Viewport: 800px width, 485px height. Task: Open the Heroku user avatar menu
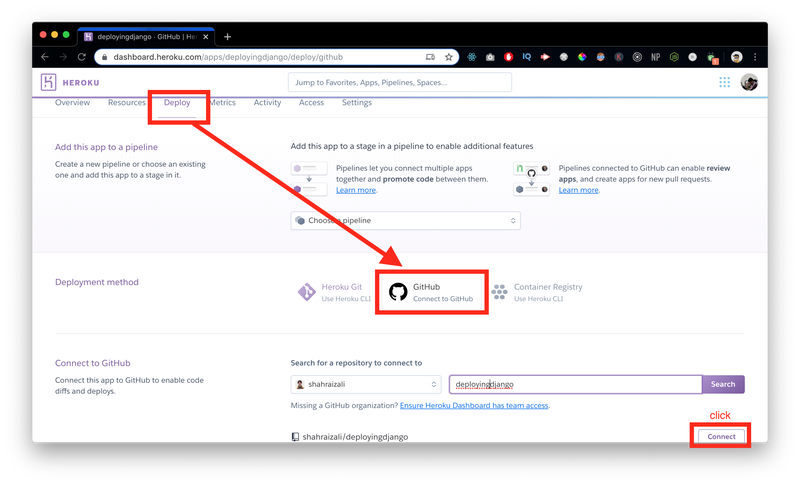coord(749,82)
